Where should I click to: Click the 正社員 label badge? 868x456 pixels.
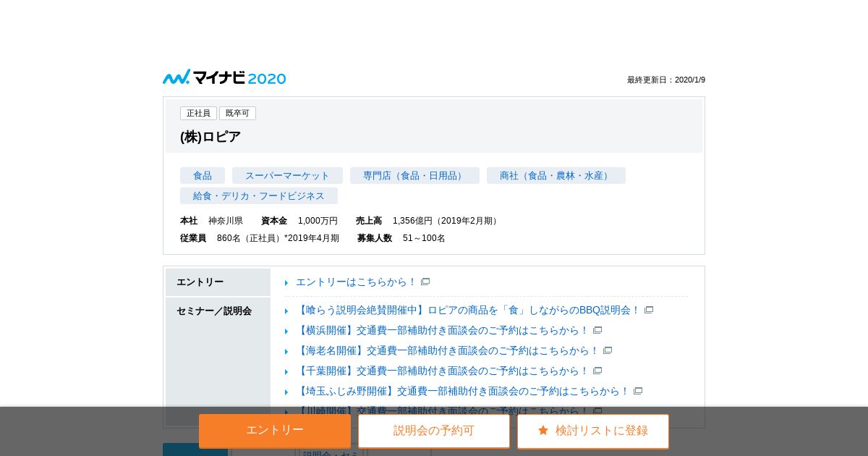click(198, 113)
